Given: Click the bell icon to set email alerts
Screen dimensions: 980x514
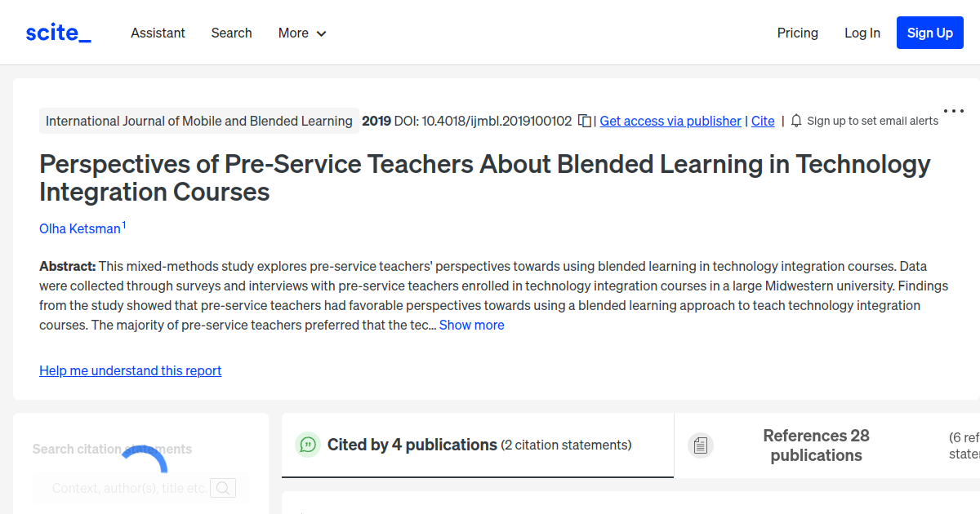Looking at the screenshot, I should 795,120.
